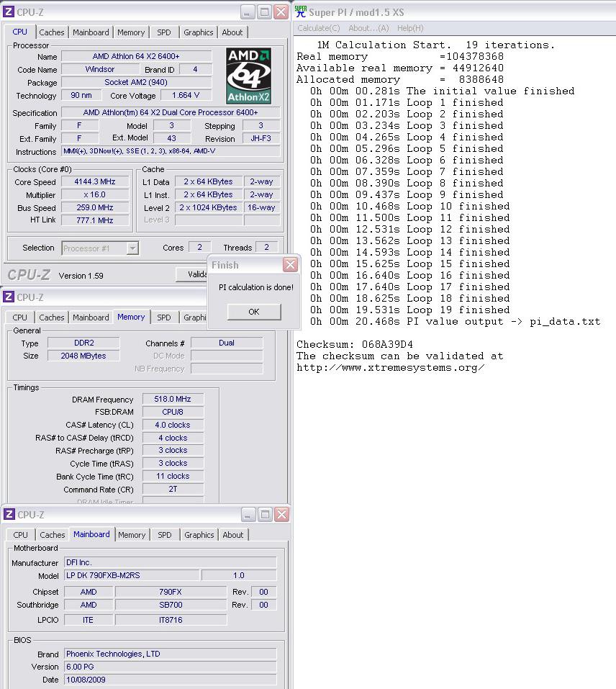Open About...(A) menu in Super PI

tap(368, 28)
